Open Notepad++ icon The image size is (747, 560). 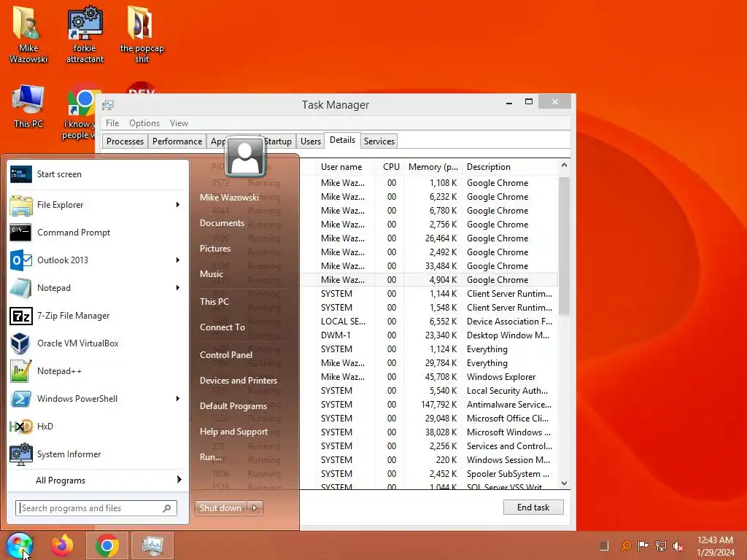point(20,371)
